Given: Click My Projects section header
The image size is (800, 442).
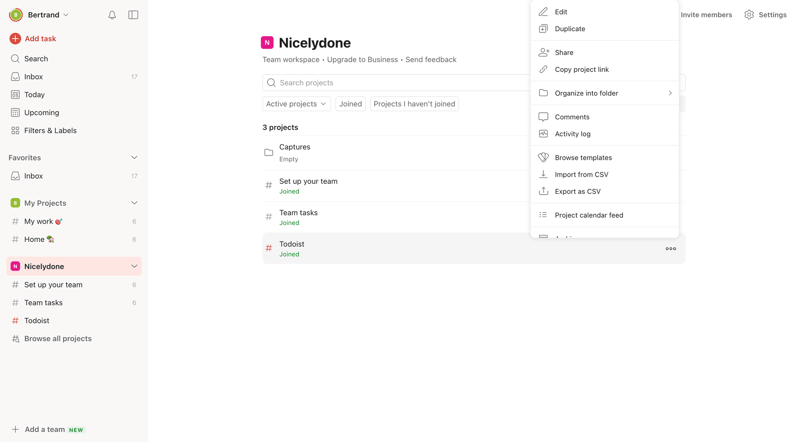Looking at the screenshot, I should (45, 203).
